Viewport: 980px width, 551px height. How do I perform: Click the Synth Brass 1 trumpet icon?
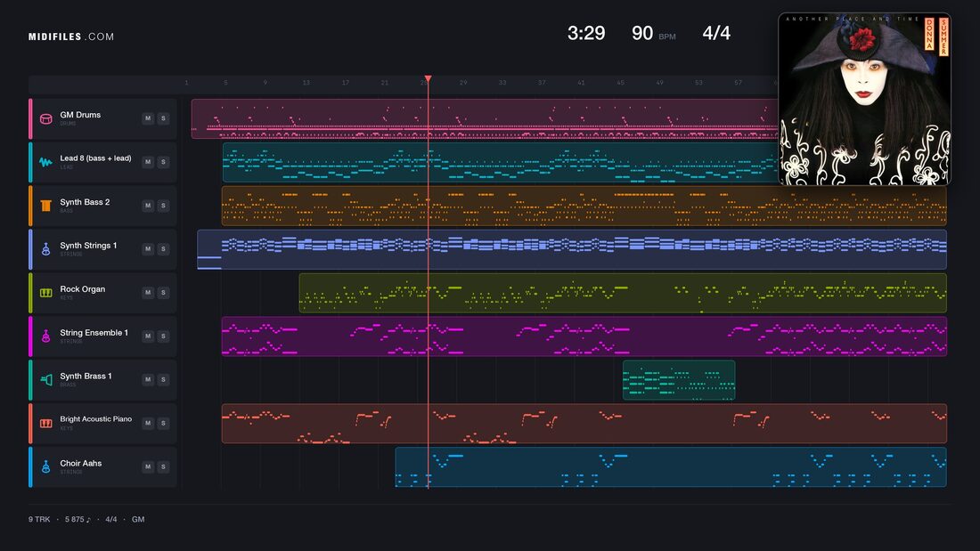point(45,380)
